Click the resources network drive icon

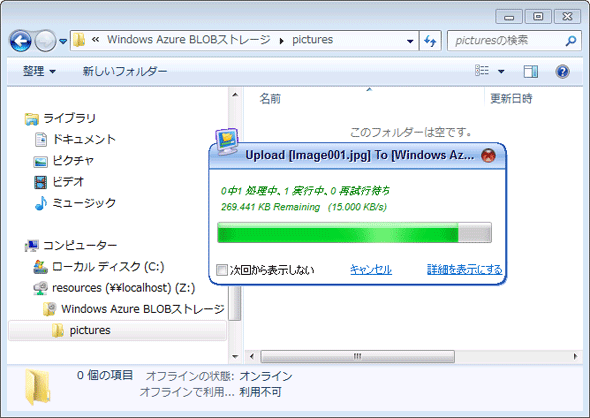point(40,288)
